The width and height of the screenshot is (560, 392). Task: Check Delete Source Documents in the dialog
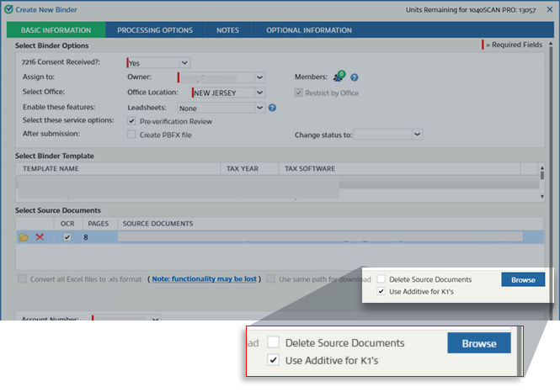(x=381, y=279)
